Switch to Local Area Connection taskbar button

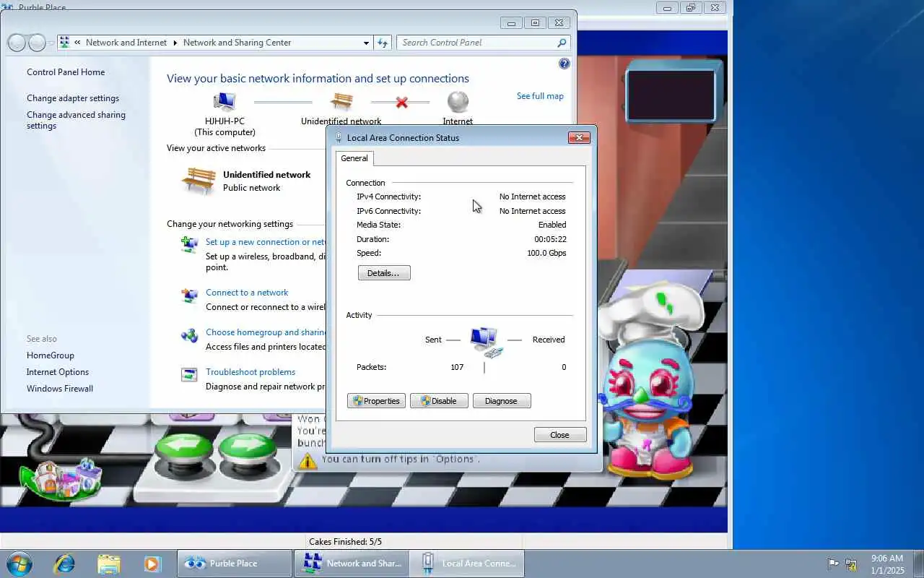pos(467,564)
